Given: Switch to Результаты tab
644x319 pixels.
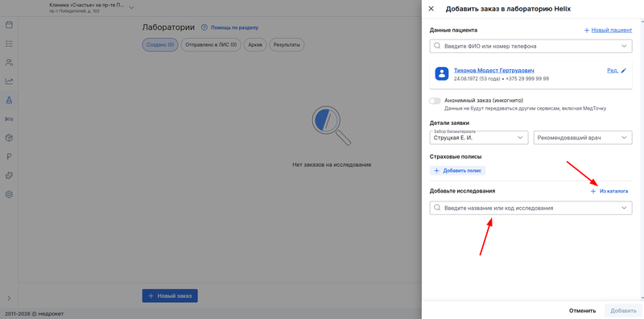Looking at the screenshot, I should pos(287,45).
